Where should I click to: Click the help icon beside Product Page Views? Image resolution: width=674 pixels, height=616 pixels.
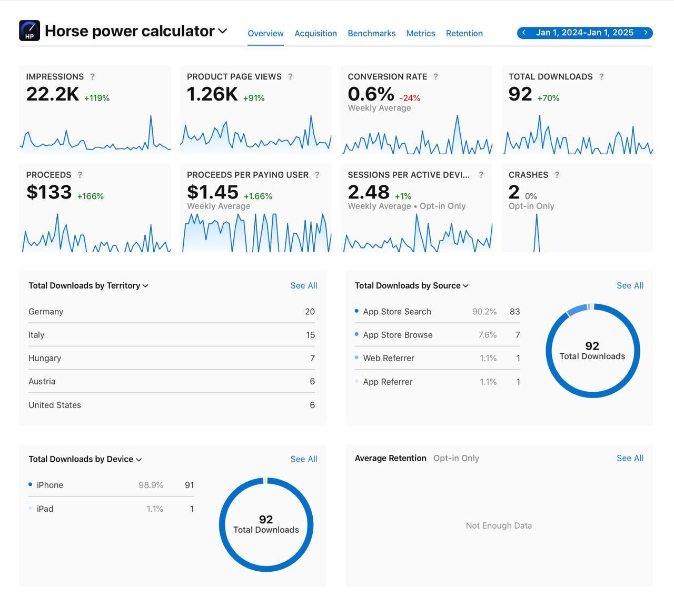coord(290,76)
